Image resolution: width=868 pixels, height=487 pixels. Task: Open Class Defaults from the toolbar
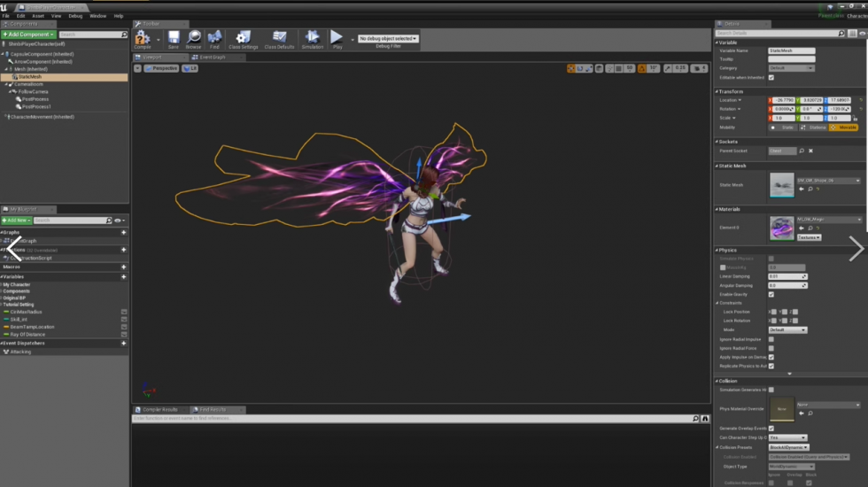point(280,38)
